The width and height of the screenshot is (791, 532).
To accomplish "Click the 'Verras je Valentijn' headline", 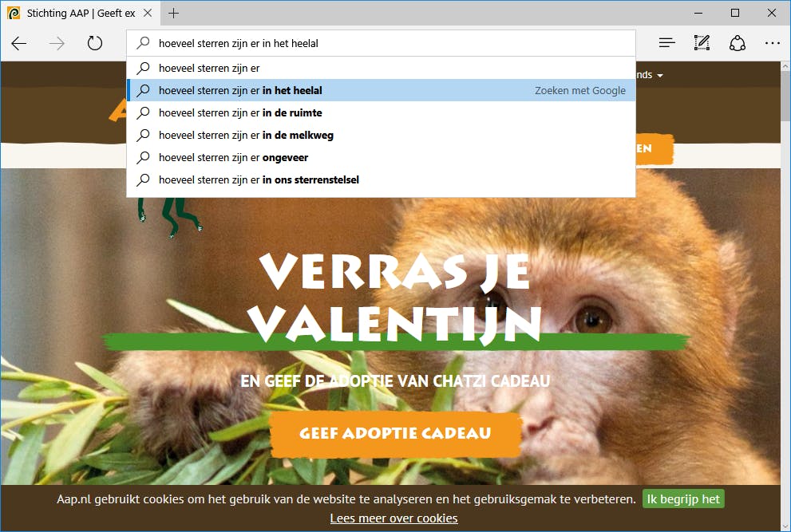I will click(395, 298).
